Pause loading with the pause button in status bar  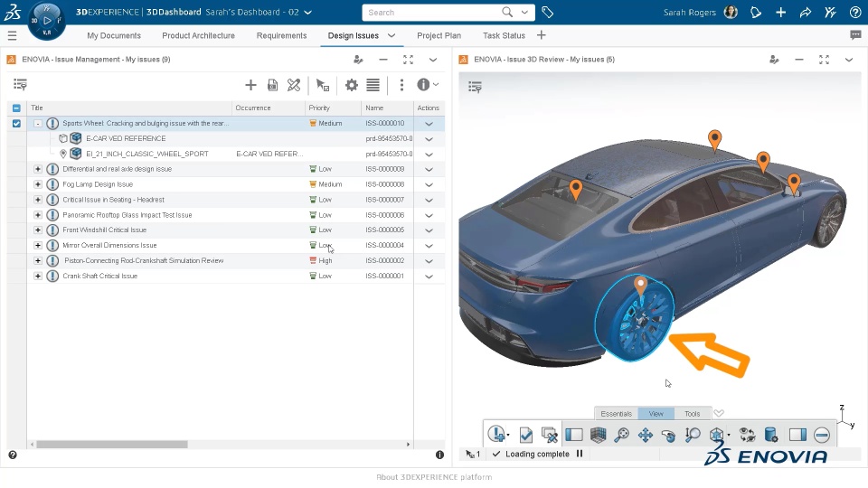pos(580,454)
